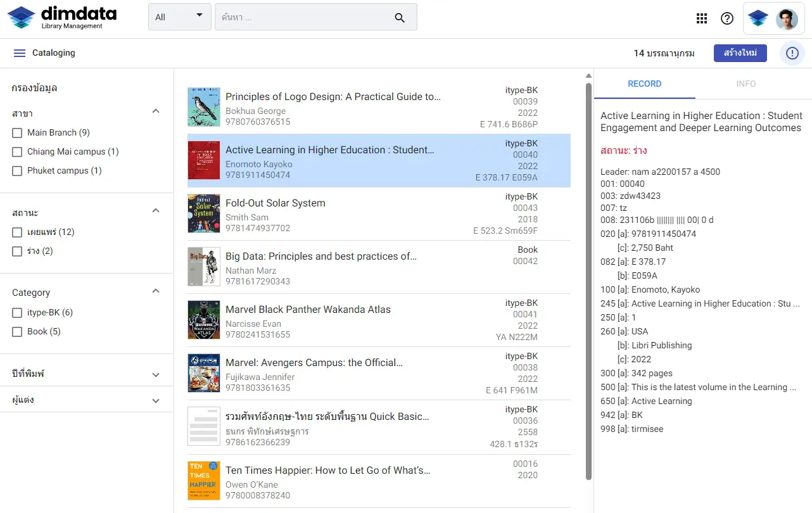
Task: Open the hamburger menu beside Cataloging
Action: 20,53
